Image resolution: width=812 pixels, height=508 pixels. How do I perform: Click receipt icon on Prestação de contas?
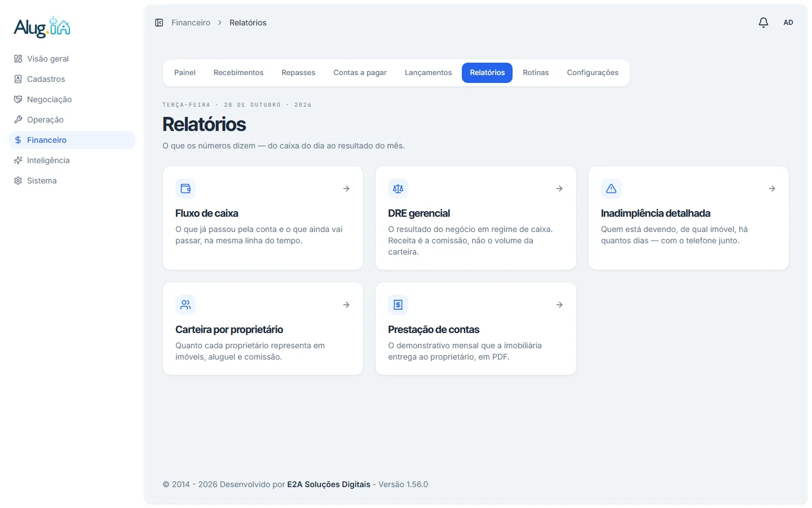coord(398,305)
